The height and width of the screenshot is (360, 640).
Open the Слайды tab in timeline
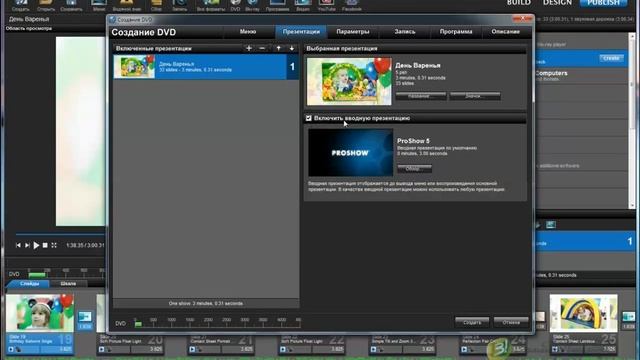[29, 283]
